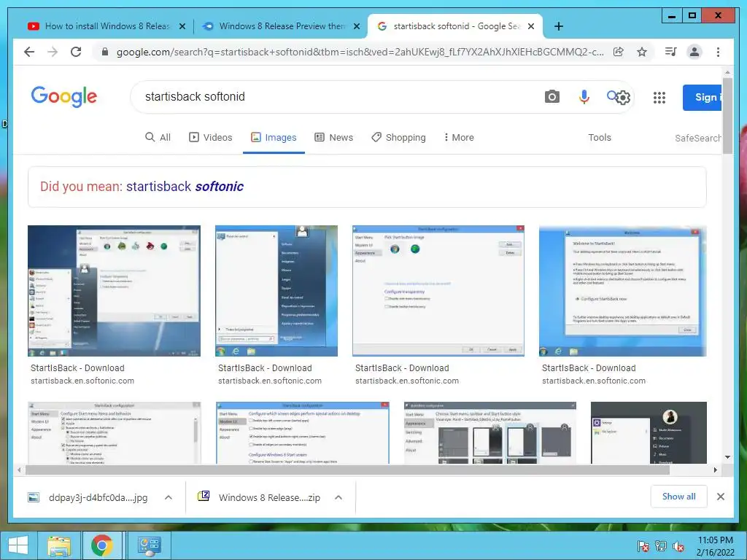Close the startisback softonid Google tab
747x560 pixels.
(531, 26)
